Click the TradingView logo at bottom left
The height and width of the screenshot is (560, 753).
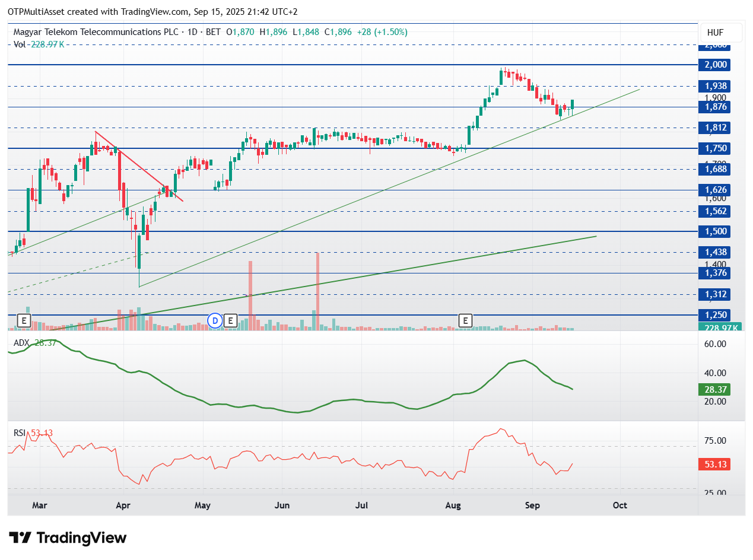[x=68, y=538]
